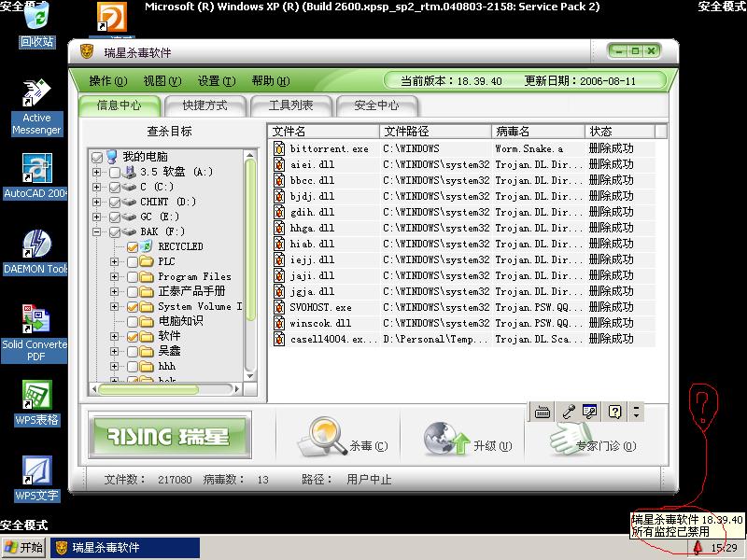Open WPS文字 desktop shortcut
Image resolution: width=747 pixels, height=560 pixels.
36,479
